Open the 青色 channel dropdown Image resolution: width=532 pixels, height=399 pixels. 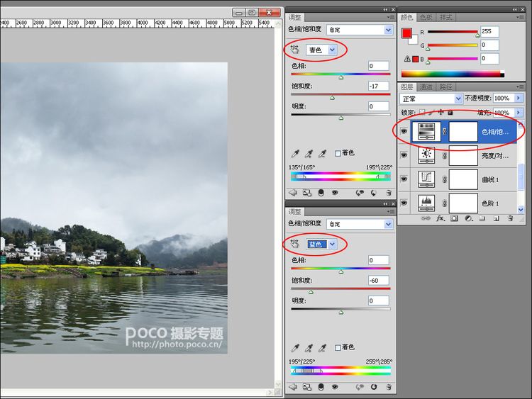(321, 50)
